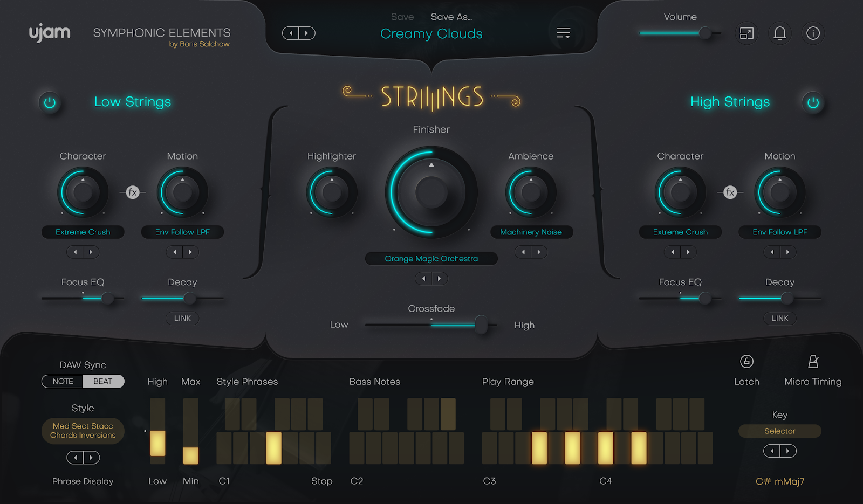Click Low Strings Character knob
The height and width of the screenshot is (504, 863).
coord(83,192)
